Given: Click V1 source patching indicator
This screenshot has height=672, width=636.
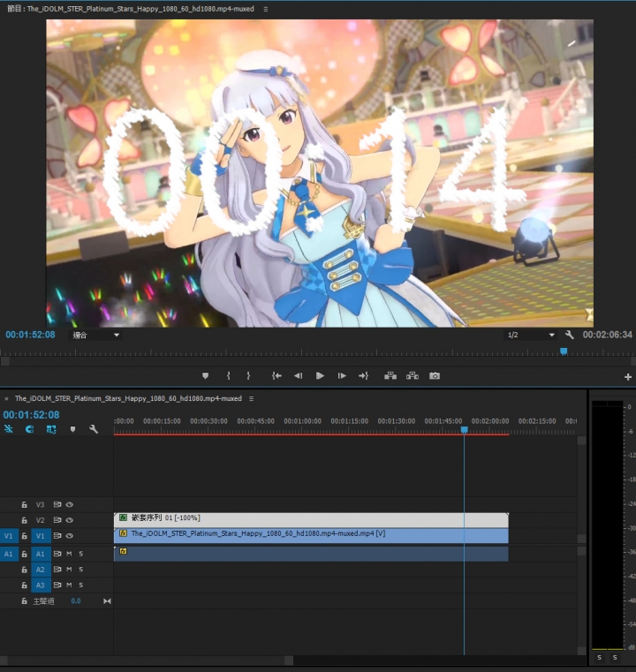Looking at the screenshot, I should 9,536.
